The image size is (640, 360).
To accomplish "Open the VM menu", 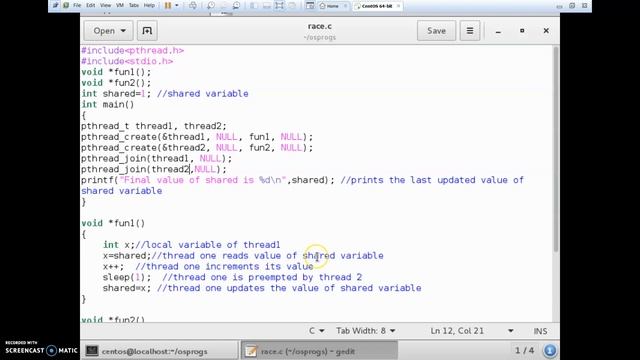I will (x=120, y=5).
